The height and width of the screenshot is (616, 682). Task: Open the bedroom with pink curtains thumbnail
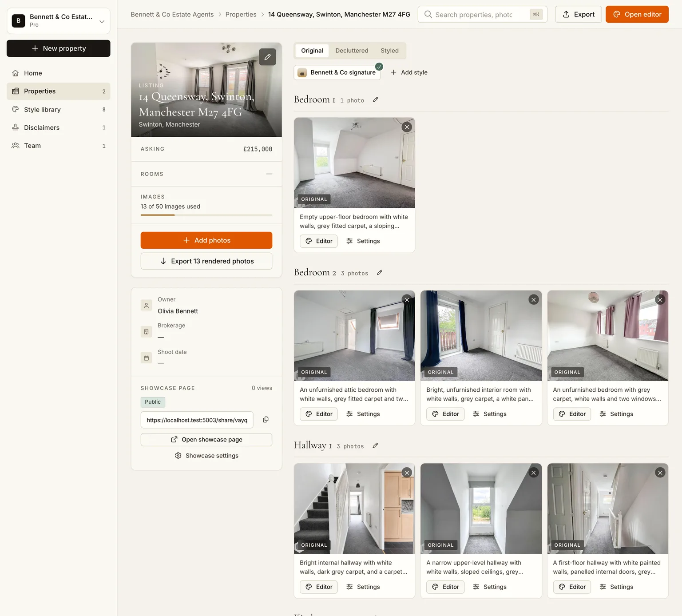[x=607, y=336]
